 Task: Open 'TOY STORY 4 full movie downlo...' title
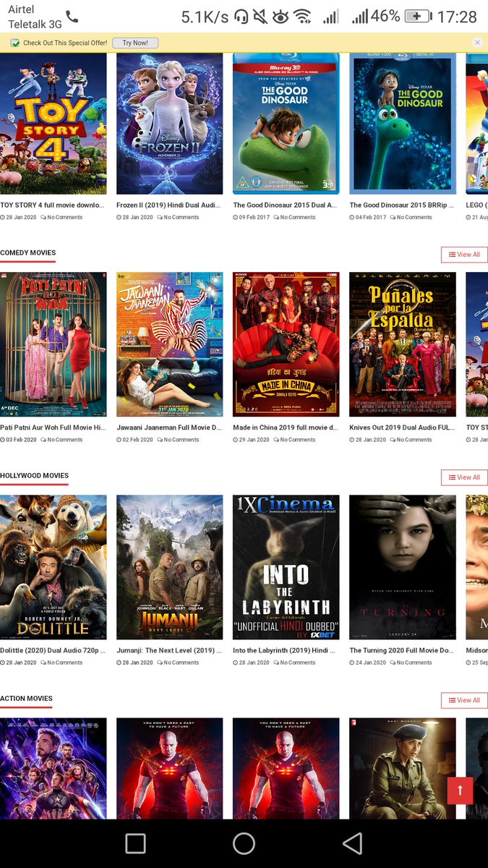click(52, 205)
